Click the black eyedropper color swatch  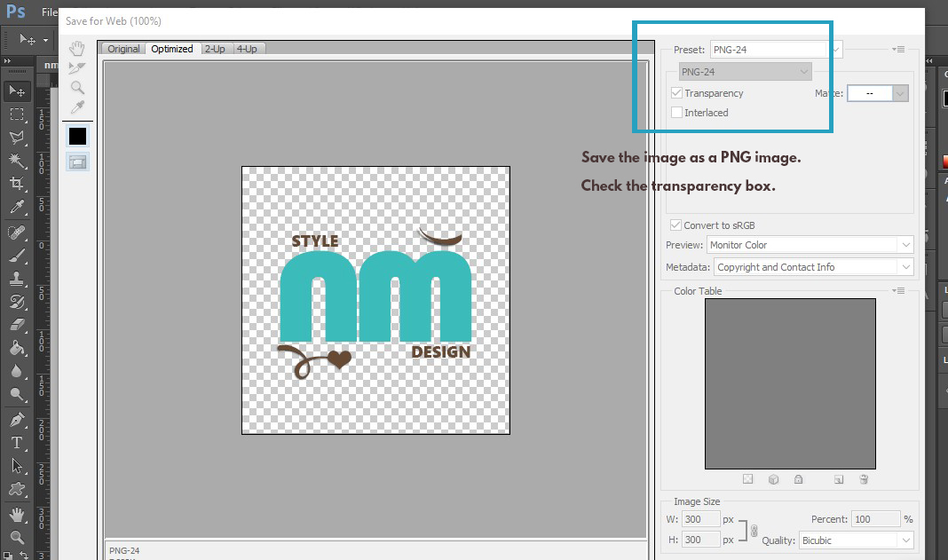[x=77, y=135]
